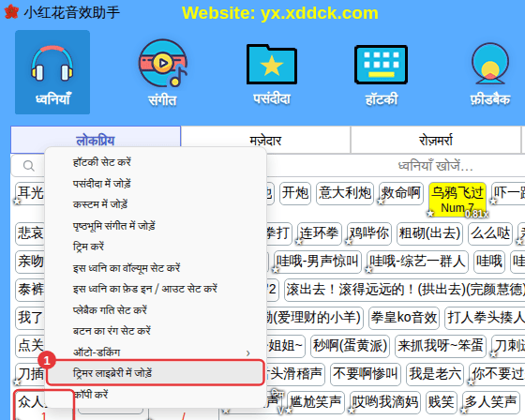Play the 哎哟我滴妈 sound button
Viewport: 525px width, 420px height.
[x=384, y=402]
